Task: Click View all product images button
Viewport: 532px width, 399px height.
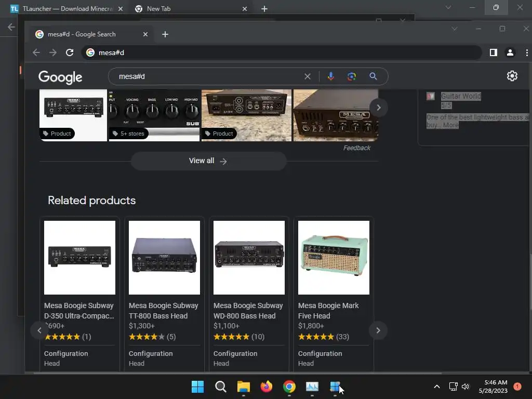Action: [209, 161]
